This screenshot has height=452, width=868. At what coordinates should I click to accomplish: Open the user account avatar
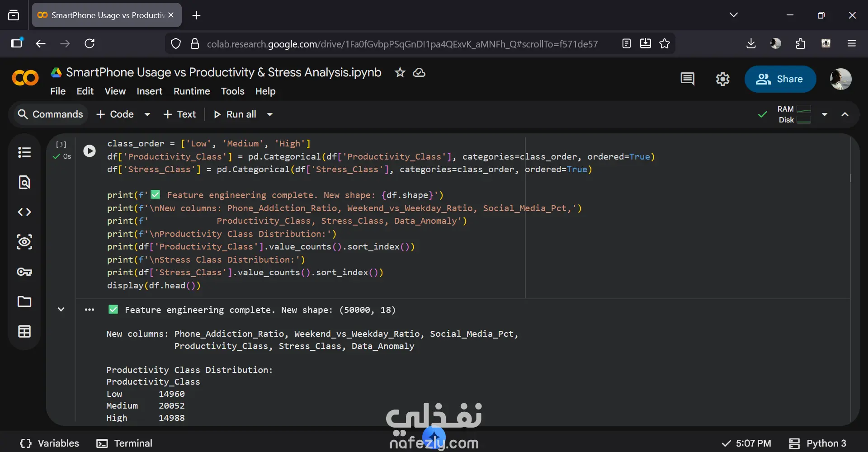tap(841, 79)
